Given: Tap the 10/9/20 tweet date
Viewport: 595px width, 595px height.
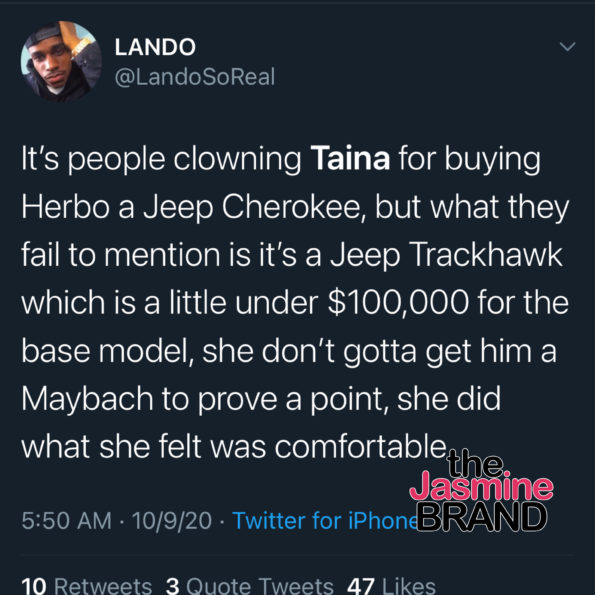Looking at the screenshot, I should (172, 520).
